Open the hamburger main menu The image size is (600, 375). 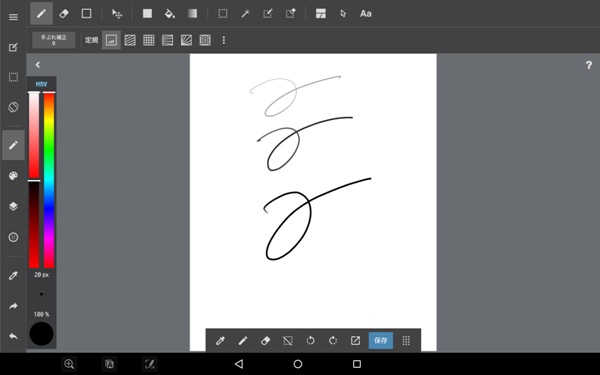click(x=13, y=17)
